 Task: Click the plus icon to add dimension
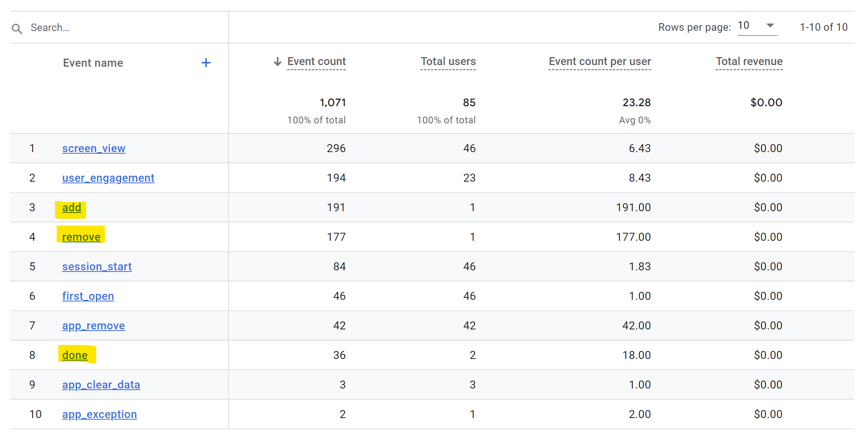coord(206,63)
